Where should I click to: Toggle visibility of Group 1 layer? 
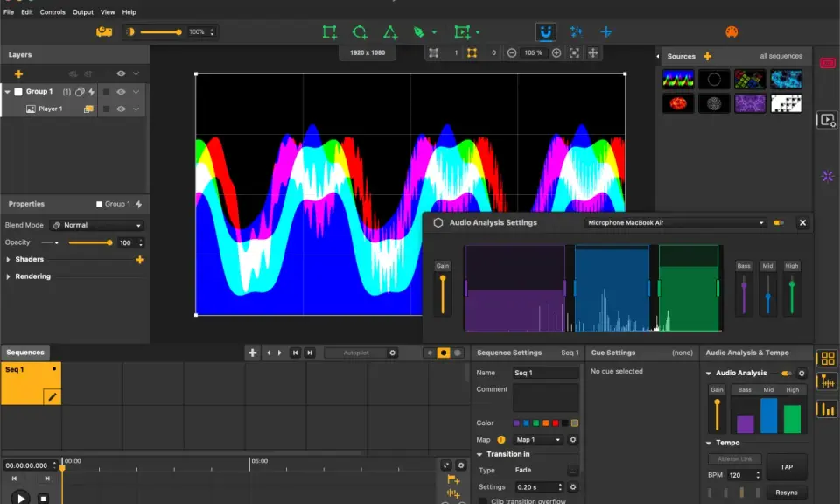tap(121, 92)
